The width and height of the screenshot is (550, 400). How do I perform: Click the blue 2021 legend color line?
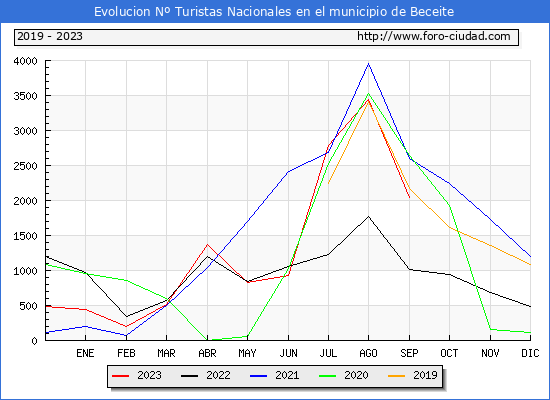(x=259, y=376)
